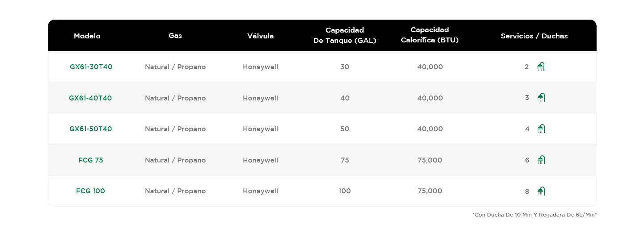Open the GX61-30T40 model link
The image size is (644, 225).
click(x=91, y=67)
